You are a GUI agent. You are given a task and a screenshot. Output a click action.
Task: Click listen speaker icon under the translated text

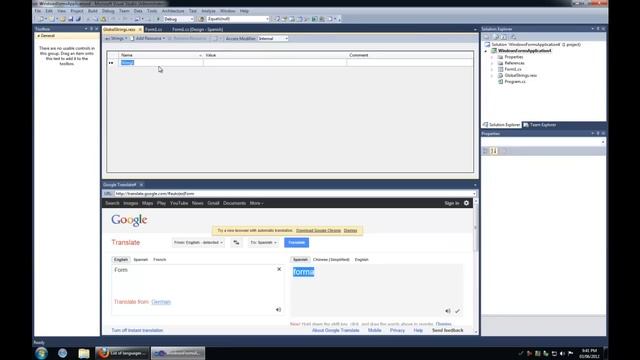(x=448, y=311)
